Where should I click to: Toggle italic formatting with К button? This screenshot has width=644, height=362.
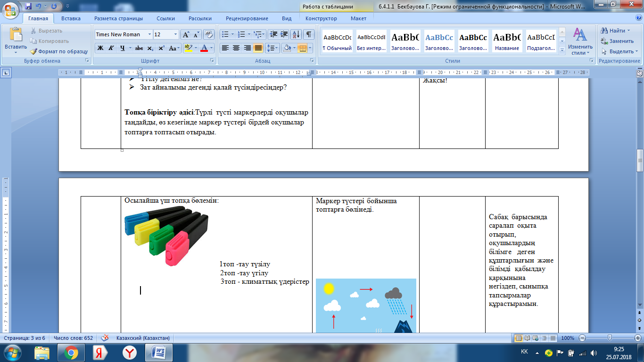(x=111, y=48)
